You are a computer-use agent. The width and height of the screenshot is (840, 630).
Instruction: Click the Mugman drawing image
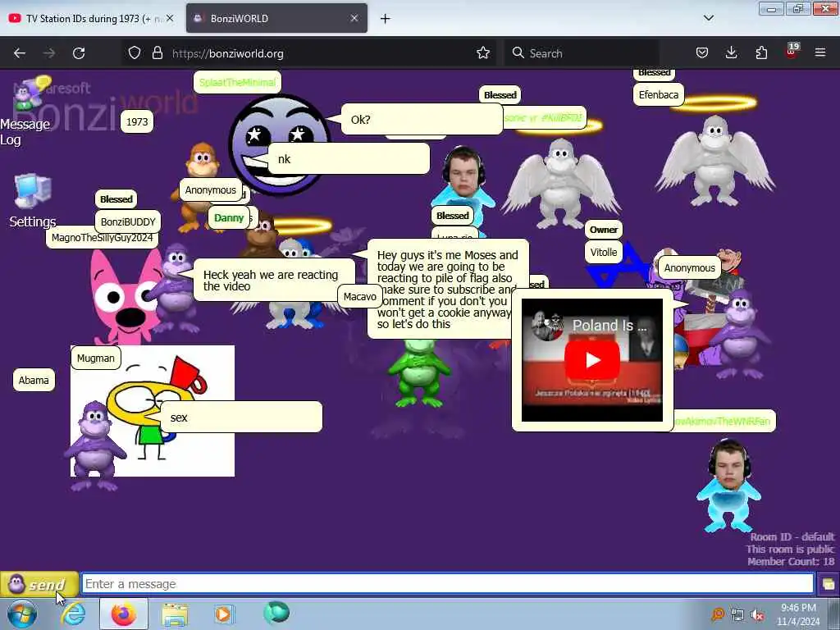coord(153,411)
